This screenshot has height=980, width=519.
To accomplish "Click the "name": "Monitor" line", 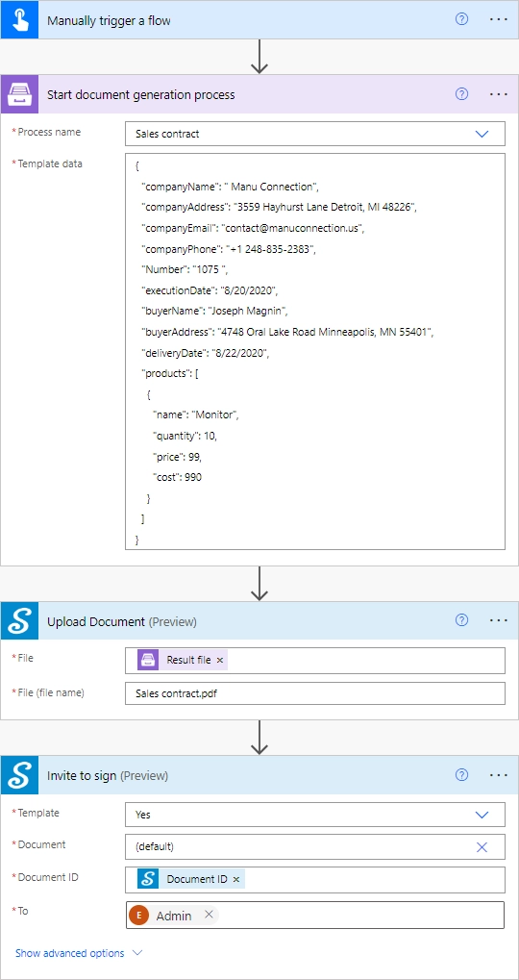I will (x=196, y=415).
